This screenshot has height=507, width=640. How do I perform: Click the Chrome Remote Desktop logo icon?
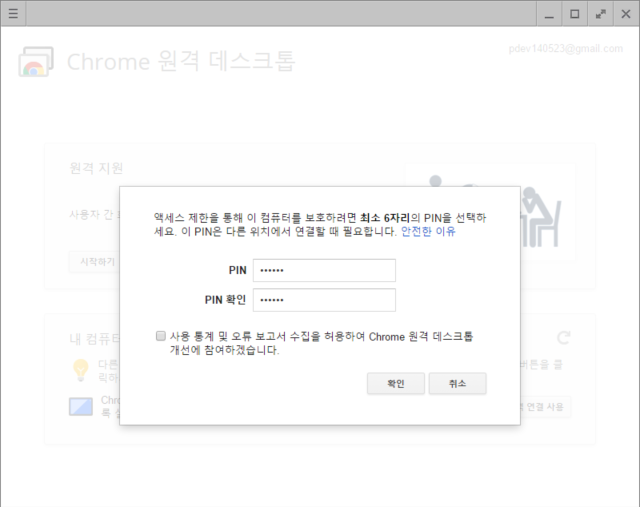pos(36,62)
